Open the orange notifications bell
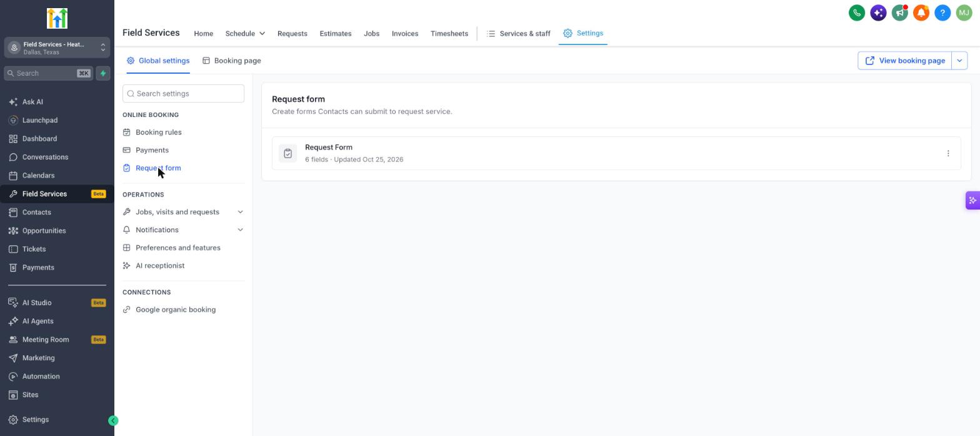Viewport: 980px width, 436px height. pyautogui.click(x=921, y=13)
